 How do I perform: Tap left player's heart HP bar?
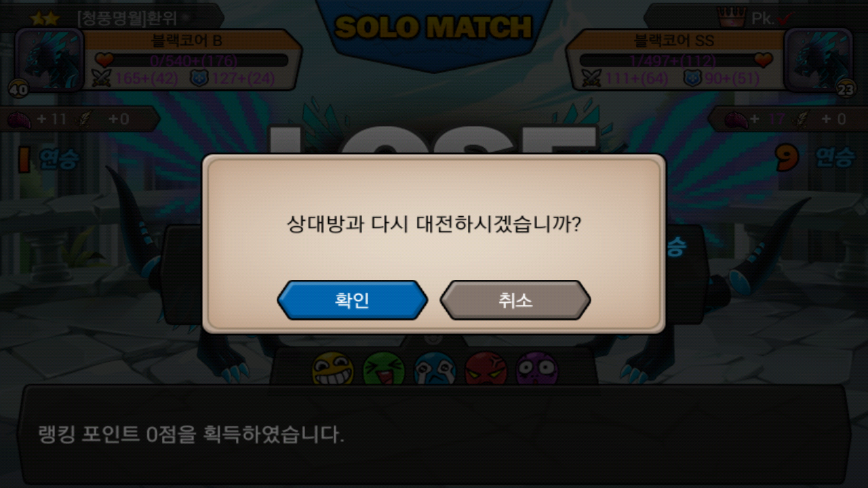191,60
